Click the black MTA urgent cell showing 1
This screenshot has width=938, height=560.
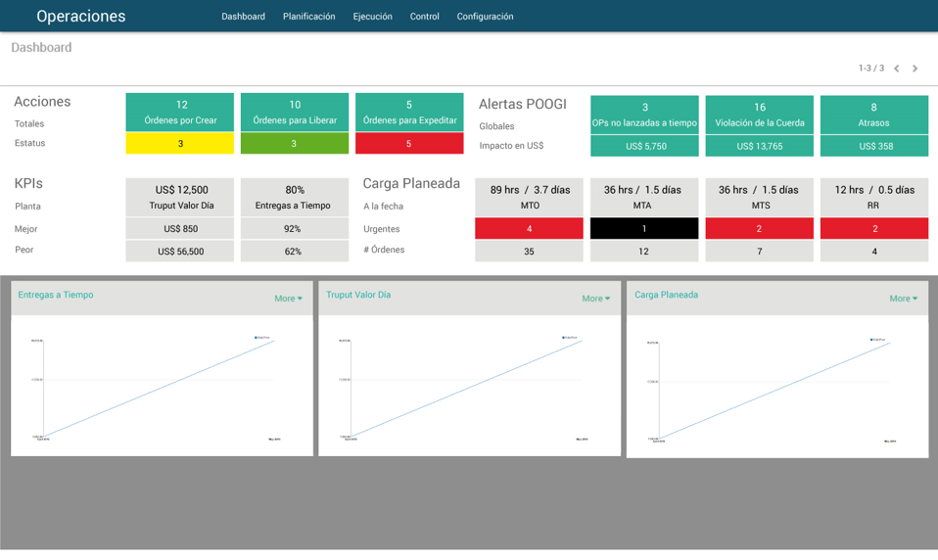click(644, 228)
